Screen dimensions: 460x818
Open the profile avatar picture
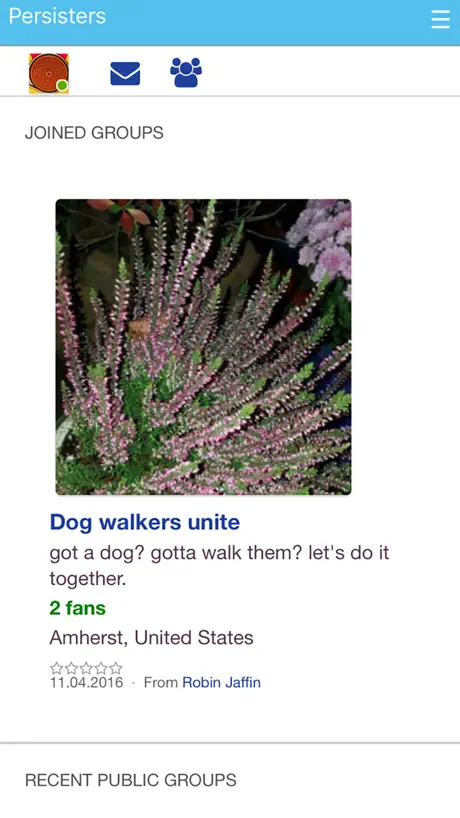tap(49, 74)
